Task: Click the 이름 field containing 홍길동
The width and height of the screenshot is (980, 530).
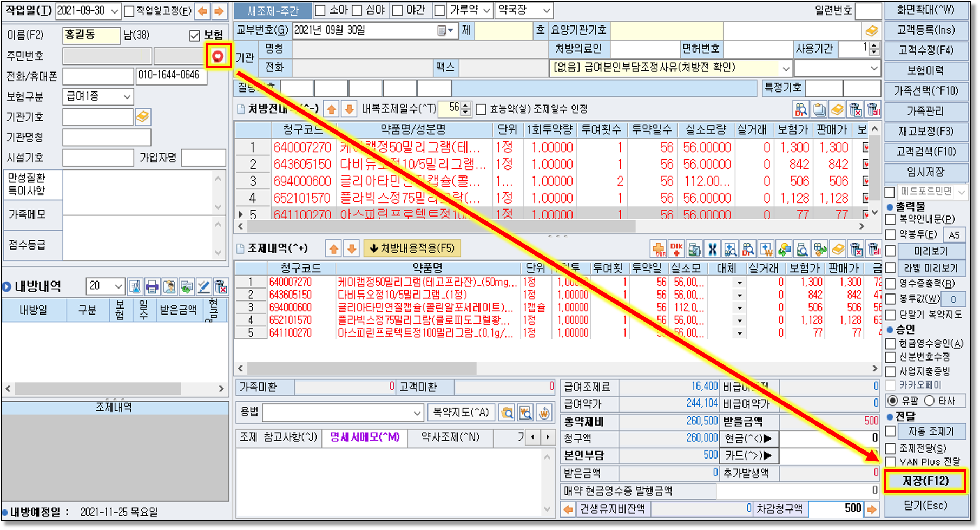Action: [x=91, y=35]
